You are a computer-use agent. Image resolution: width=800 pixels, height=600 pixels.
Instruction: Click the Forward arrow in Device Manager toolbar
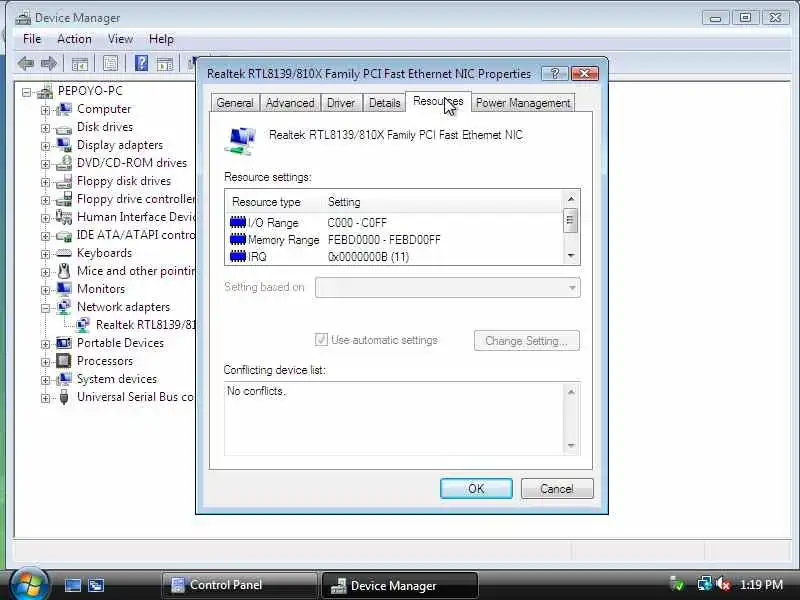click(x=48, y=64)
